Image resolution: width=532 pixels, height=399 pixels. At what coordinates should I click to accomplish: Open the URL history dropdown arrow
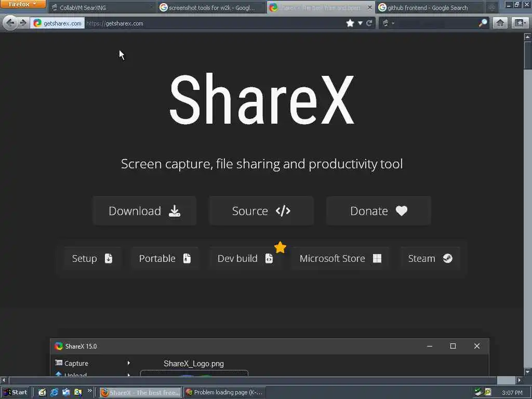(x=360, y=23)
